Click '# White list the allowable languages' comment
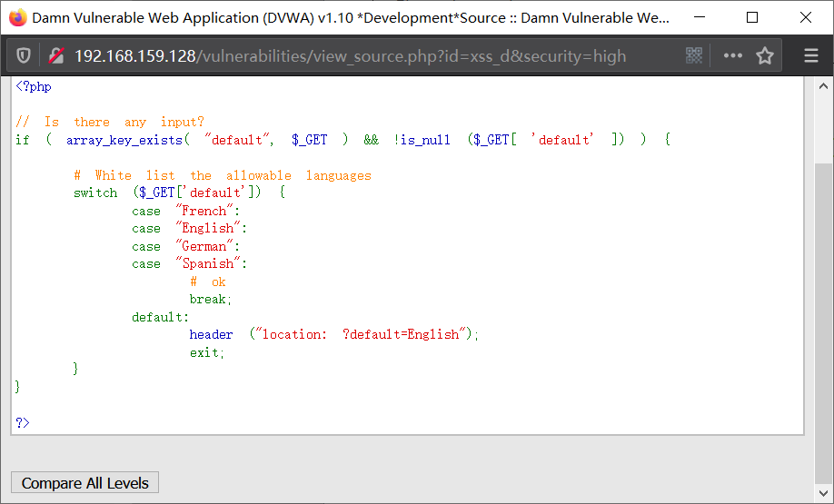The image size is (834, 504). 223,175
